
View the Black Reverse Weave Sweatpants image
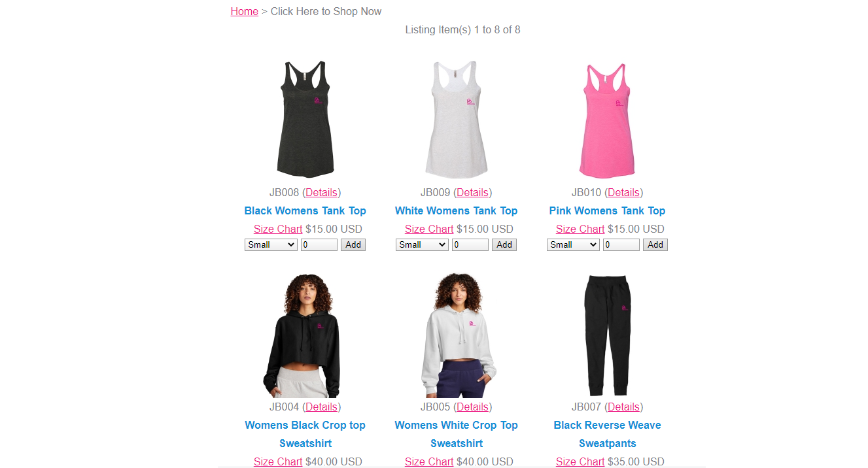[x=608, y=335]
